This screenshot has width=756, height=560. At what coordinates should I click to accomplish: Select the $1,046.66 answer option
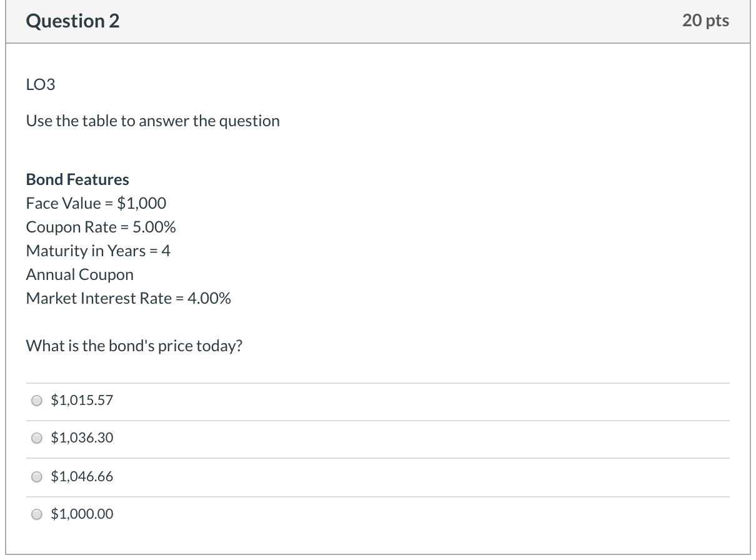pyautogui.click(x=36, y=476)
